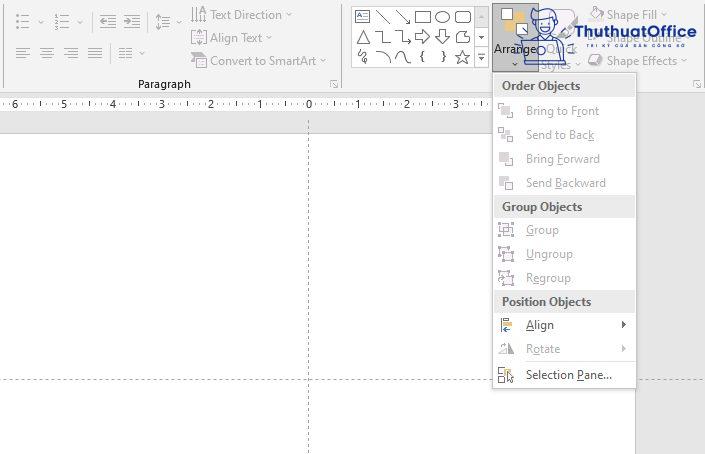Viewport: 705px width, 454px height.
Task: Open the Bullets list dropdown arrow
Action: [41, 22]
